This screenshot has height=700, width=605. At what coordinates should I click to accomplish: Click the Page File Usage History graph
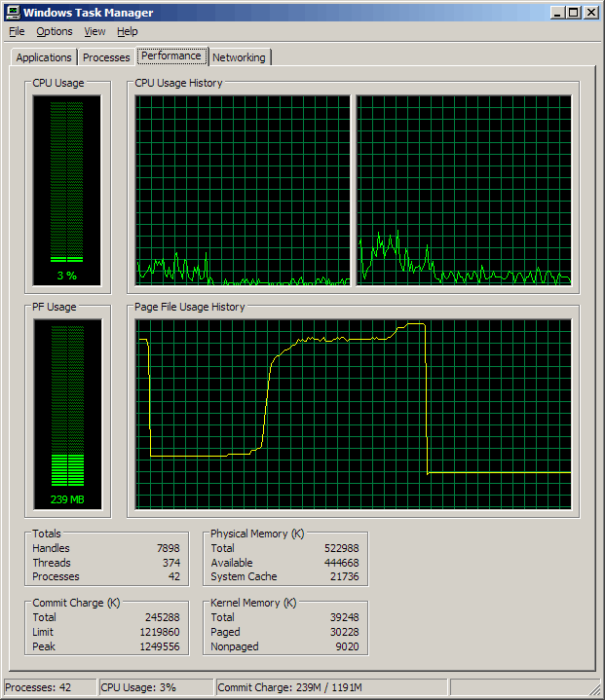(353, 414)
